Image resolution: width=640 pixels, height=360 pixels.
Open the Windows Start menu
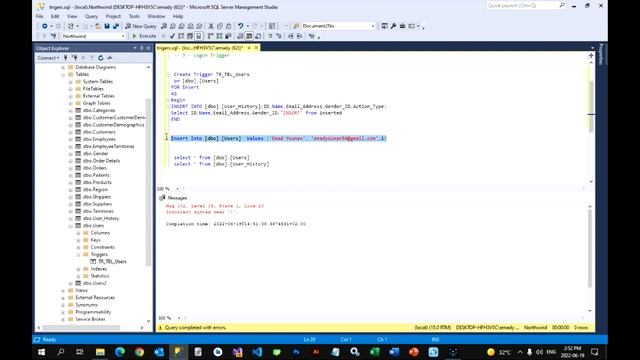pyautogui.click(x=41, y=351)
